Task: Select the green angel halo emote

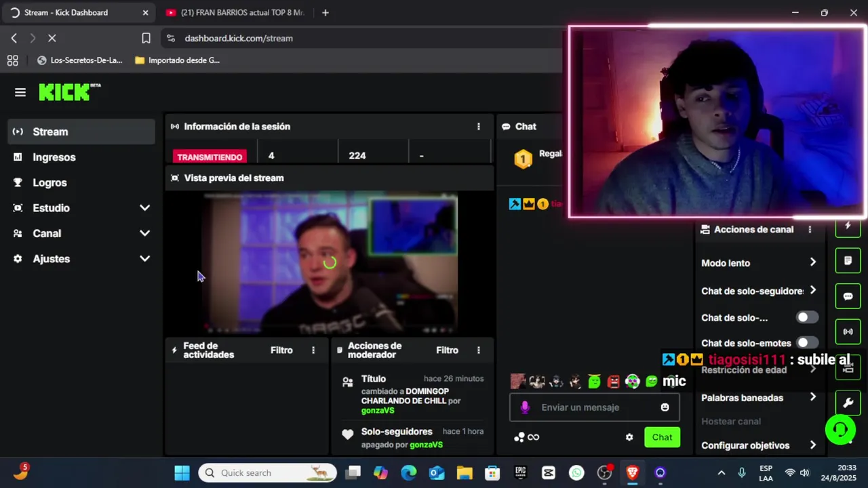Action: coord(594,382)
